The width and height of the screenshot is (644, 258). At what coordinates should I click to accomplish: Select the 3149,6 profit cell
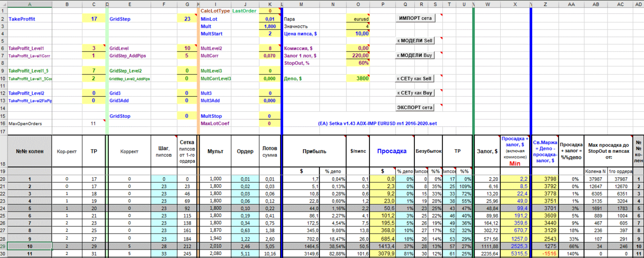tap(301, 253)
